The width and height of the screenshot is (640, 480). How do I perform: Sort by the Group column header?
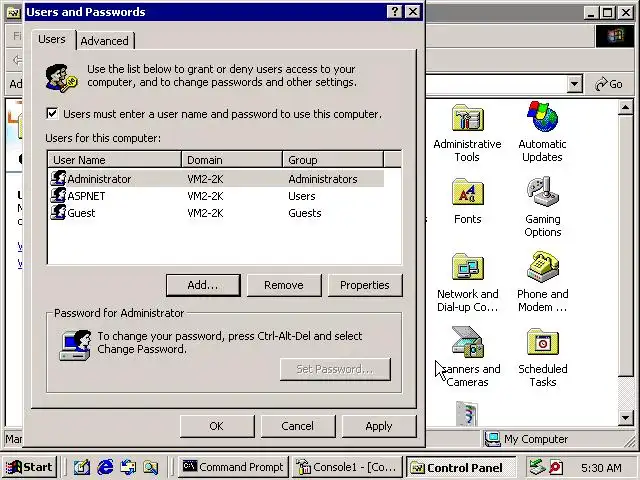tap(333, 160)
